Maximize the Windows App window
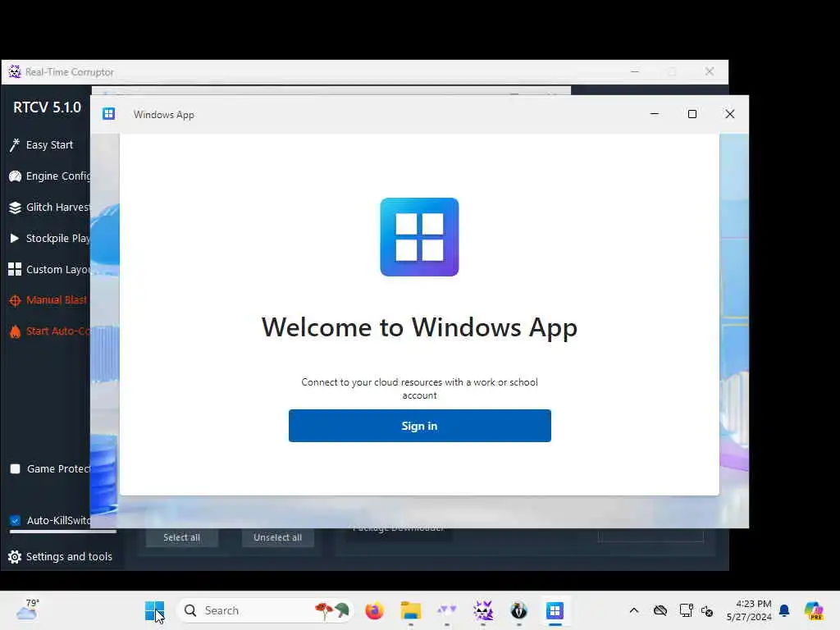This screenshot has height=630, width=840. coord(692,113)
